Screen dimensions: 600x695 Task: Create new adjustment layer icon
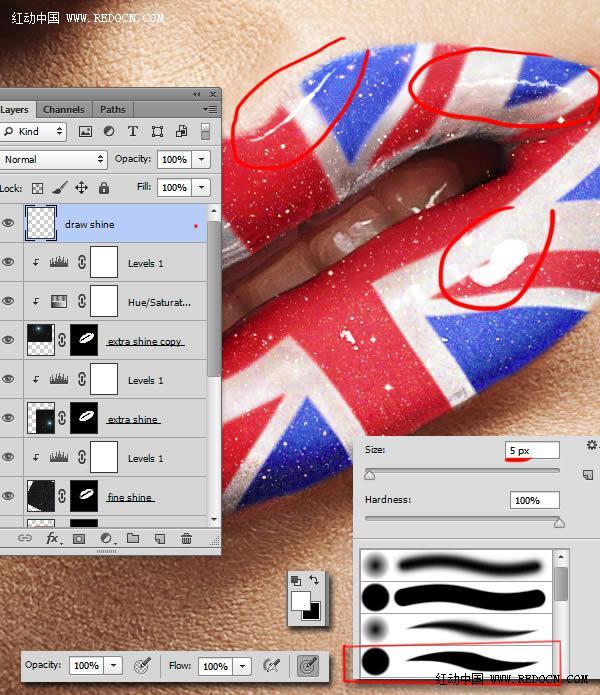pos(106,538)
